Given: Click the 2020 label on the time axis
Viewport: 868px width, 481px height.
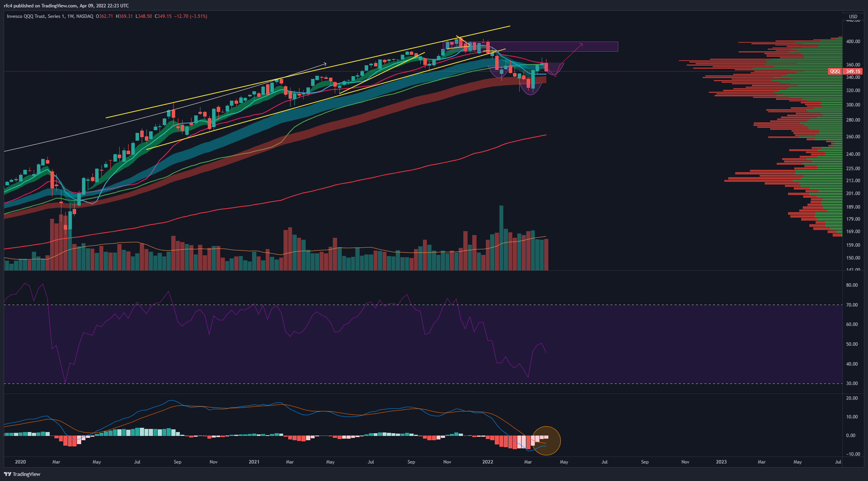Looking at the screenshot, I should click(20, 462).
